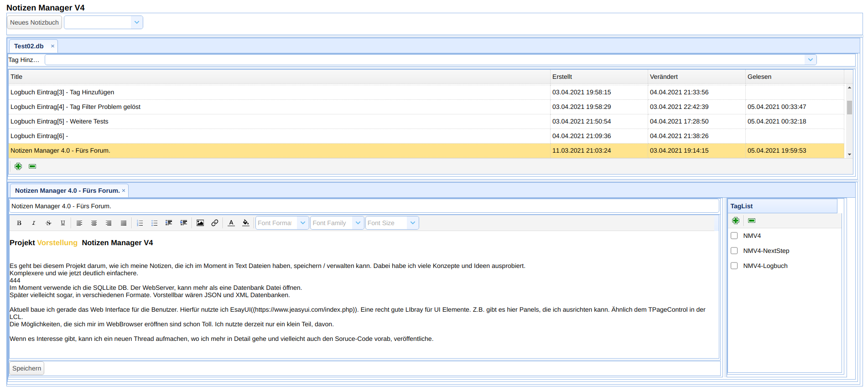Screen dimensions: 868x391
Task: Center align the note text
Action: pos(94,223)
